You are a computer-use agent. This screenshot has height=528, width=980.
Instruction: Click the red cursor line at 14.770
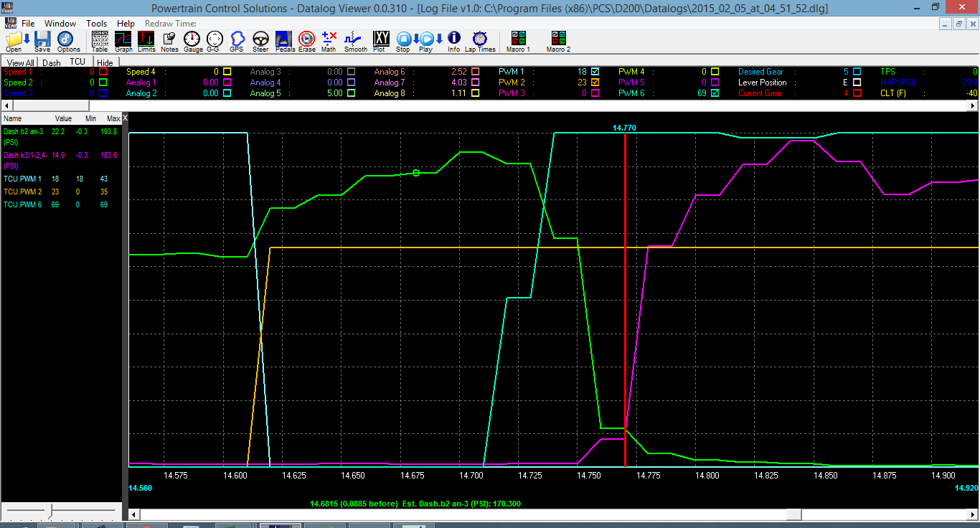(625, 300)
